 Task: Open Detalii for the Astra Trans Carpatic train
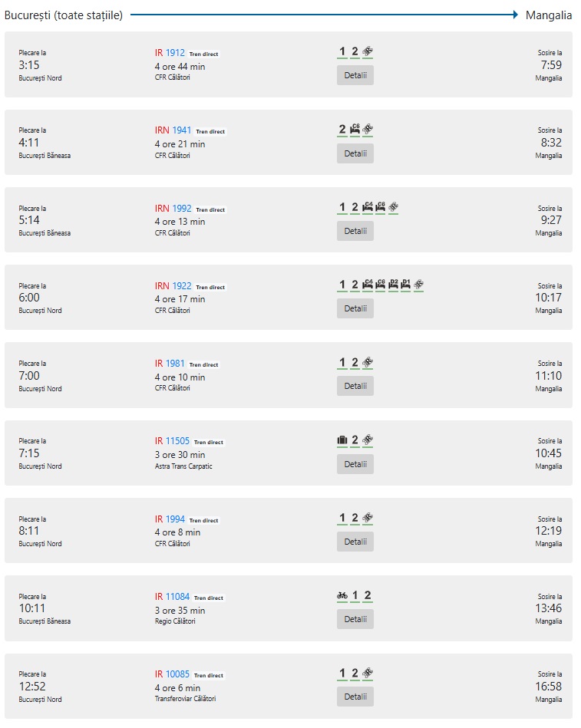[x=355, y=464]
